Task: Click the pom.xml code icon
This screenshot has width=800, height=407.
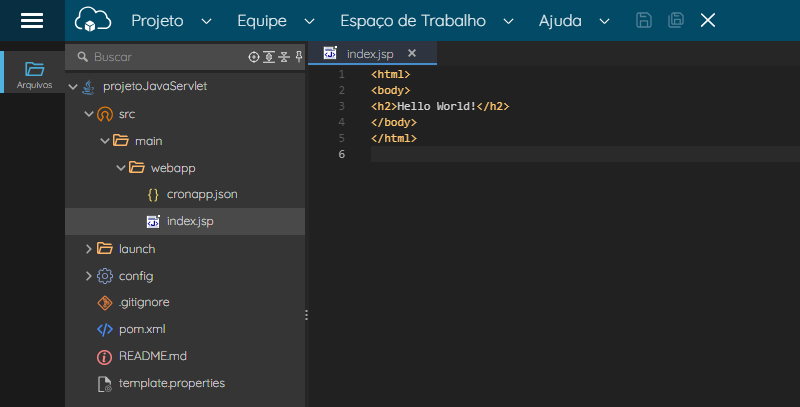Action: click(x=105, y=329)
